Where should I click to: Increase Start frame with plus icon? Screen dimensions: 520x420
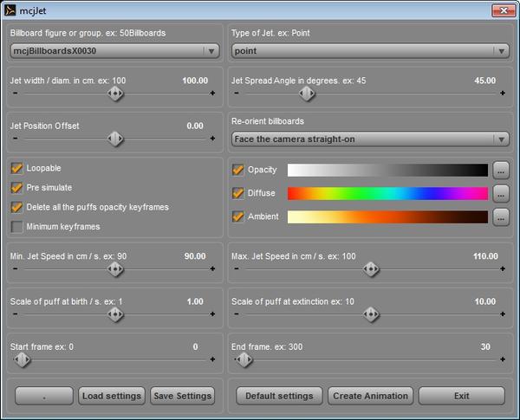[212, 359]
